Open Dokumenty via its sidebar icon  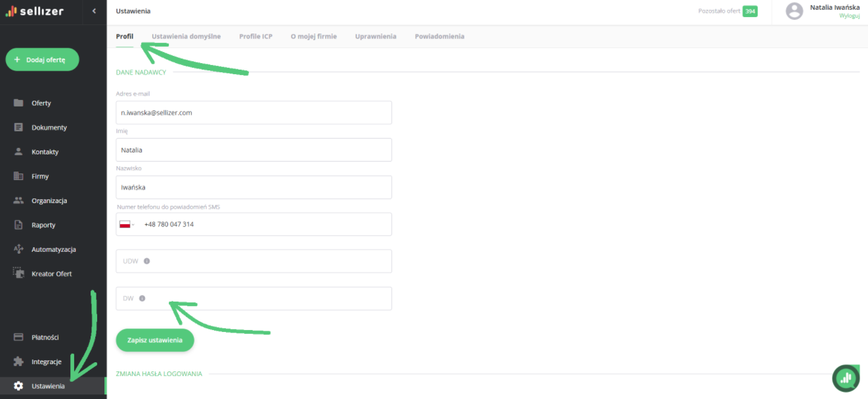click(18, 128)
